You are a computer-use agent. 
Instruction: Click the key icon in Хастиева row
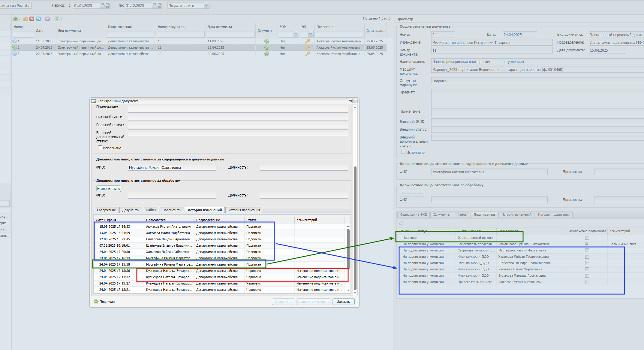(x=307, y=54)
